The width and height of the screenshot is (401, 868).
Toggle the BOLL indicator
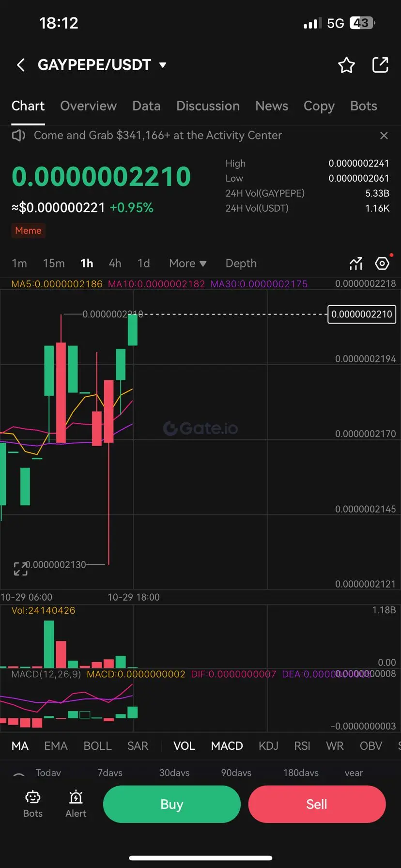pyautogui.click(x=97, y=746)
